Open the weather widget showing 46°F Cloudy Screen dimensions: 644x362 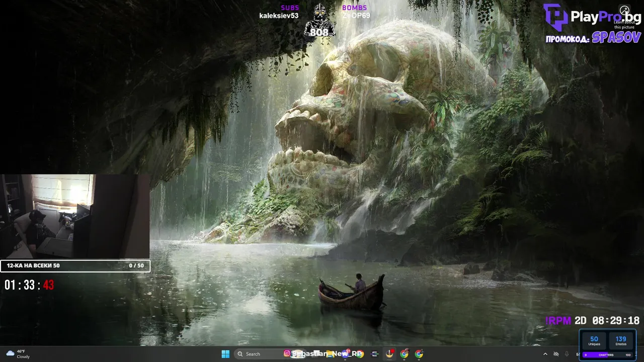17,354
